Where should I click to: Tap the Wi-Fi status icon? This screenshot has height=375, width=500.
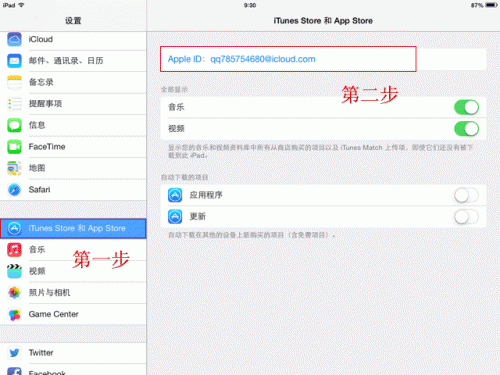click(x=21, y=5)
